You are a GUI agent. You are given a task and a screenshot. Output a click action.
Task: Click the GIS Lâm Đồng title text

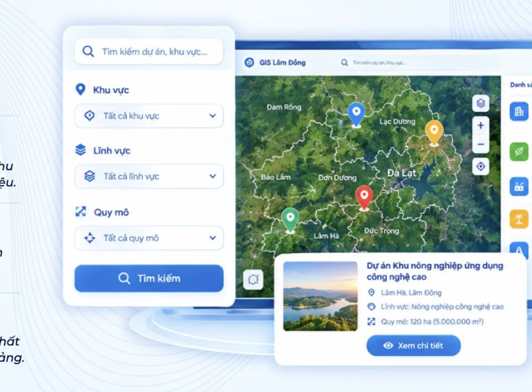pos(282,62)
